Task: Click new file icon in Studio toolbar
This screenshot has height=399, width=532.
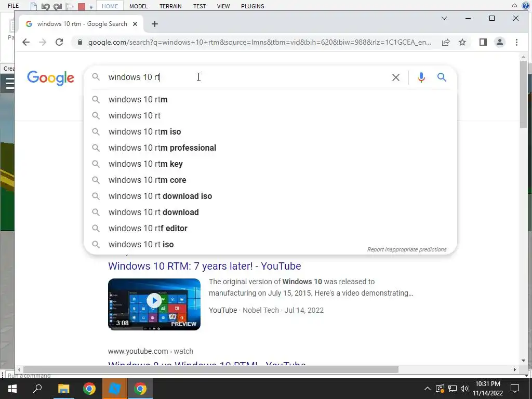Action: pyautogui.click(x=34, y=6)
